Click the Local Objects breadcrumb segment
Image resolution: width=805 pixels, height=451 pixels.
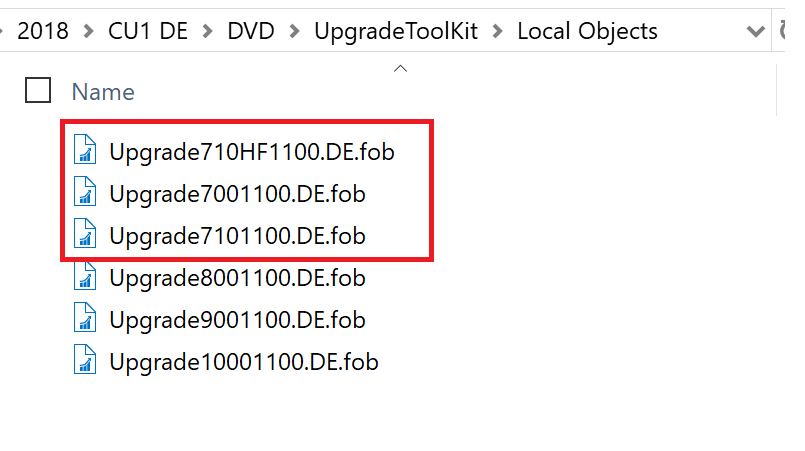click(x=587, y=31)
